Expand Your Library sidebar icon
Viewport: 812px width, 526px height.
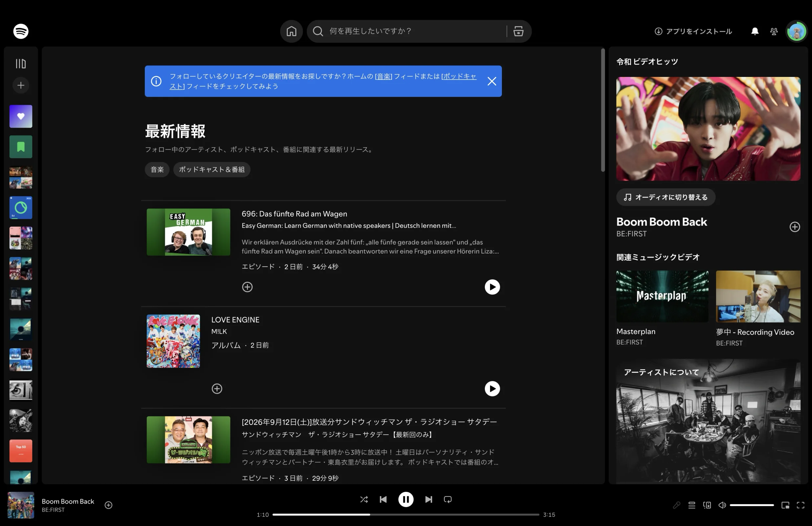point(21,63)
